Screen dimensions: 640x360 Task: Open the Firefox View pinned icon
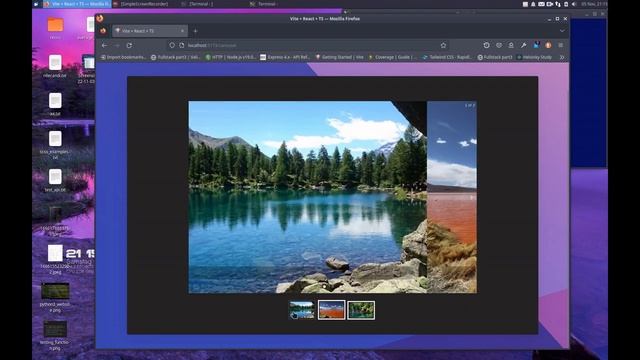tap(103, 31)
